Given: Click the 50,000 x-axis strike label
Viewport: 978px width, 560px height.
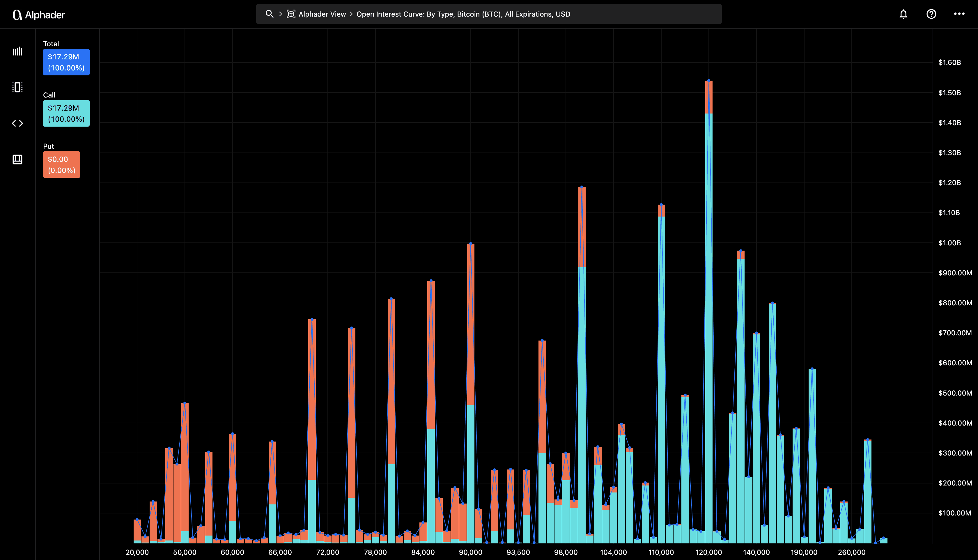Looking at the screenshot, I should [x=185, y=552].
